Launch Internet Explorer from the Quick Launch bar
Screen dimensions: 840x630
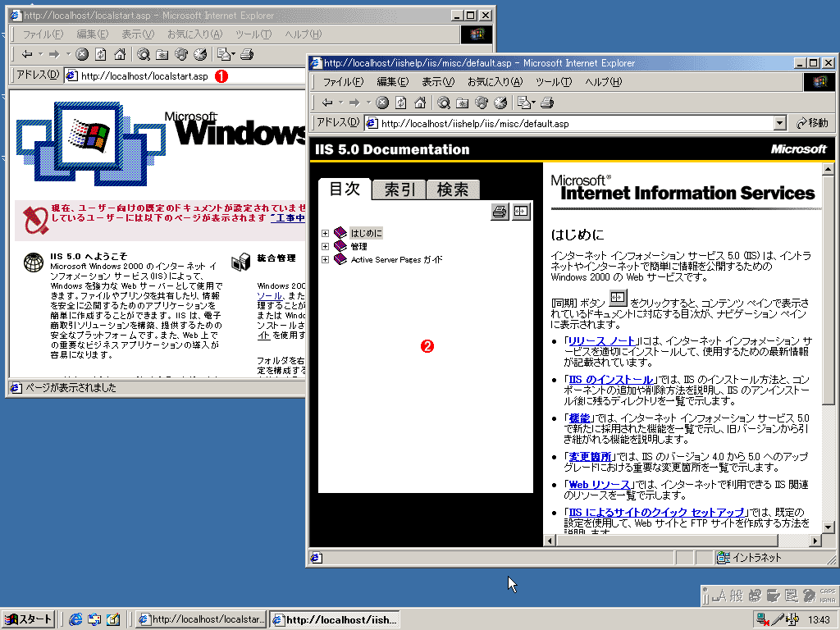click(75, 619)
